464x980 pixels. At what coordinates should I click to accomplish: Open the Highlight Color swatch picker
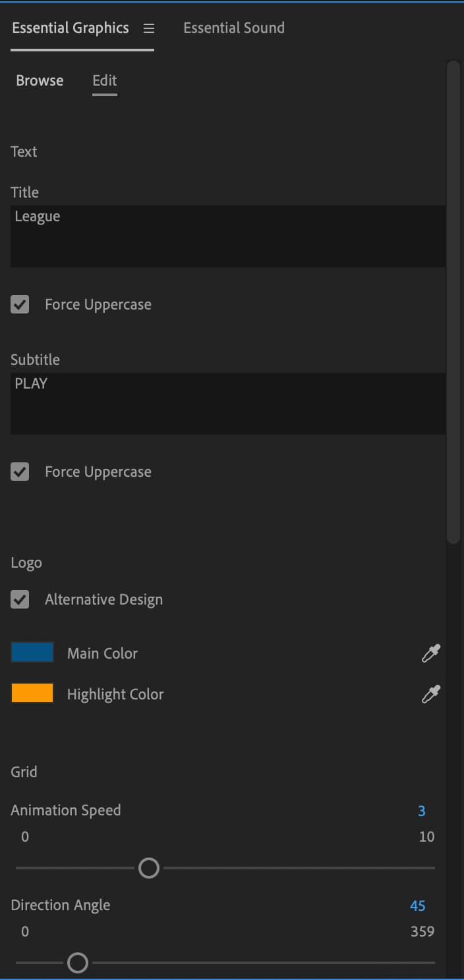click(32, 693)
